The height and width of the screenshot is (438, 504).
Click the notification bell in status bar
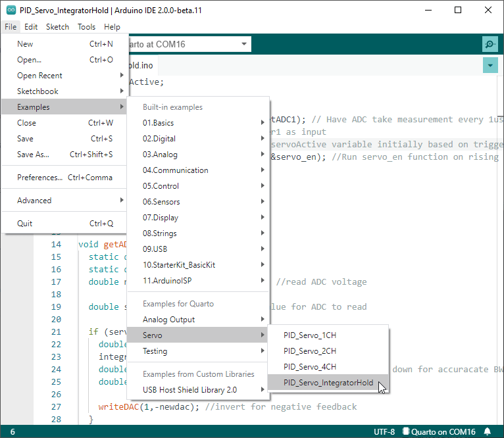(x=488, y=431)
